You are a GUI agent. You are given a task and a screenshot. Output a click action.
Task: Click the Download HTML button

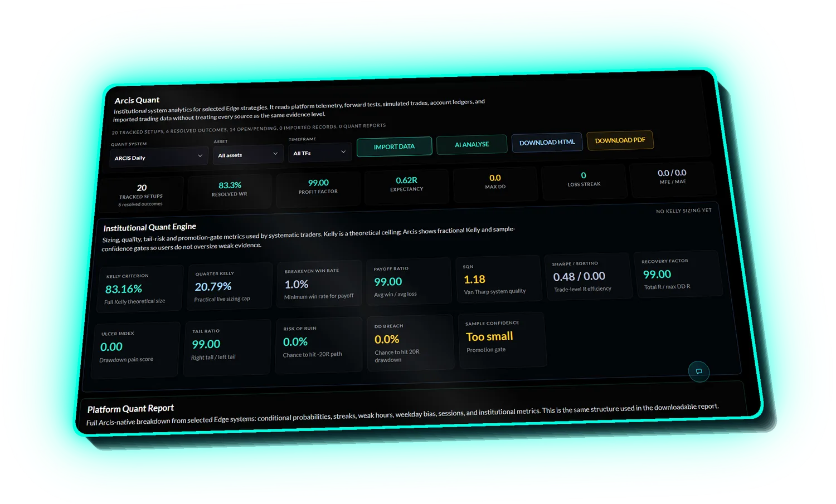click(x=547, y=142)
